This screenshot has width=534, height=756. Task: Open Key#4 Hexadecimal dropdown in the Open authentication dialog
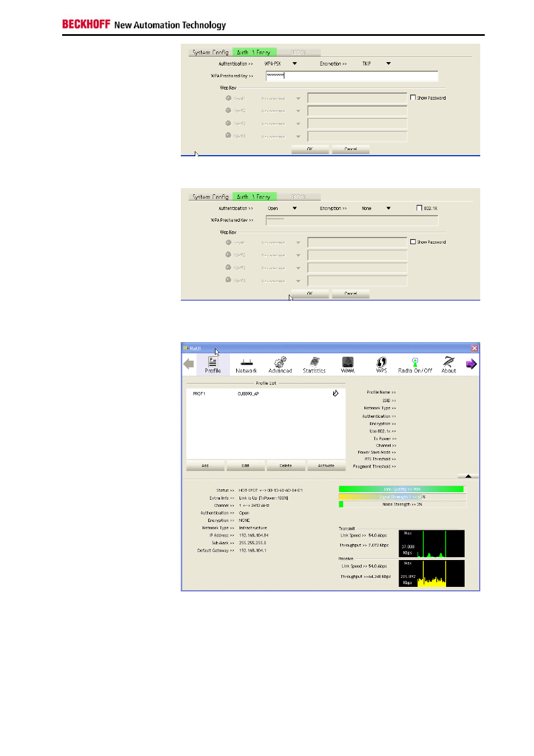pos(298,281)
